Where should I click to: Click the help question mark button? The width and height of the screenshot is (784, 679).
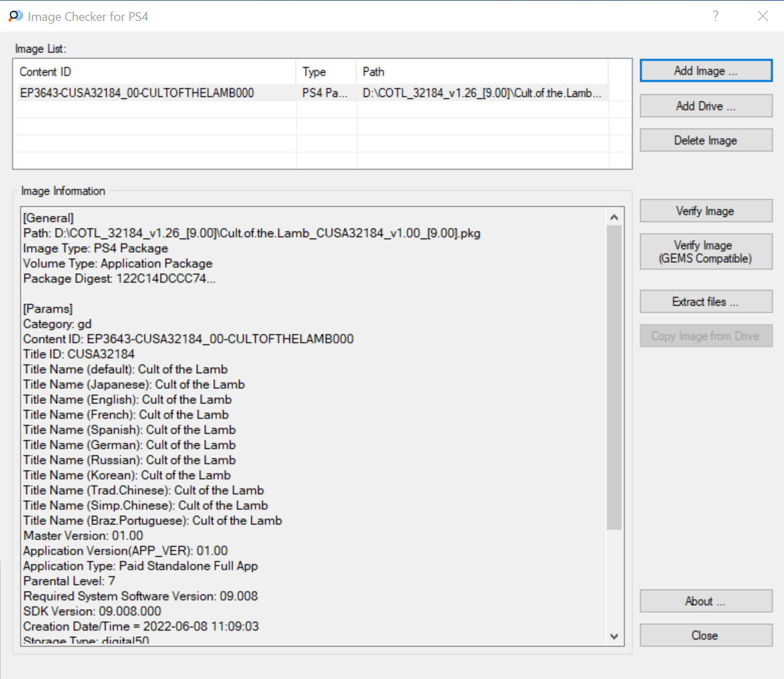point(715,16)
